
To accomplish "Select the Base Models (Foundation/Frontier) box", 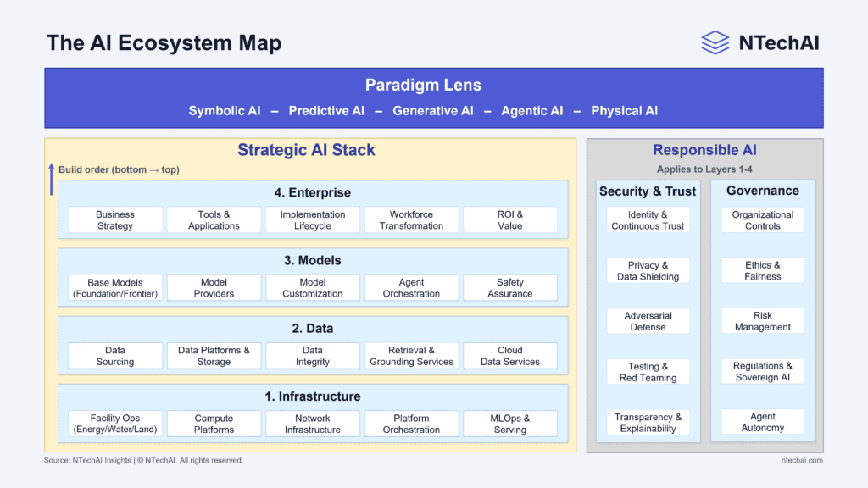I will pos(114,287).
